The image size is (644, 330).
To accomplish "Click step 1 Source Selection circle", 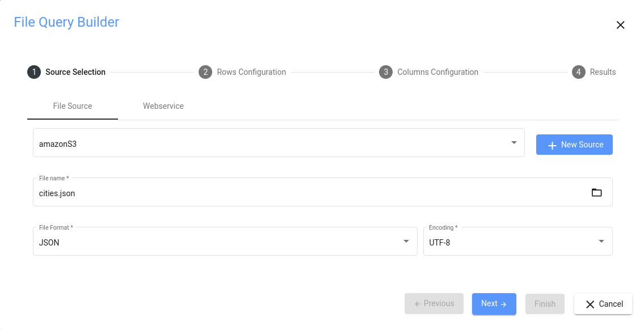I will 34,72.
